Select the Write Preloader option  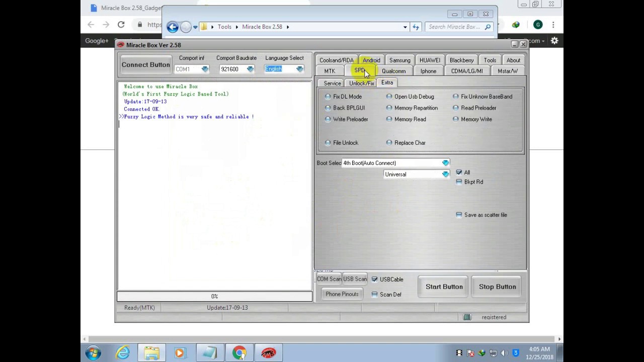coord(347,120)
